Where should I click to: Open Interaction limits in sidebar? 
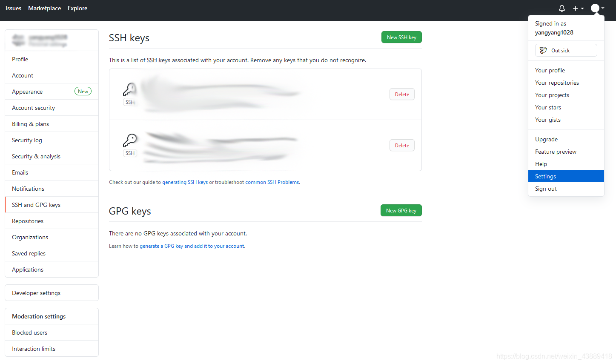52,349
